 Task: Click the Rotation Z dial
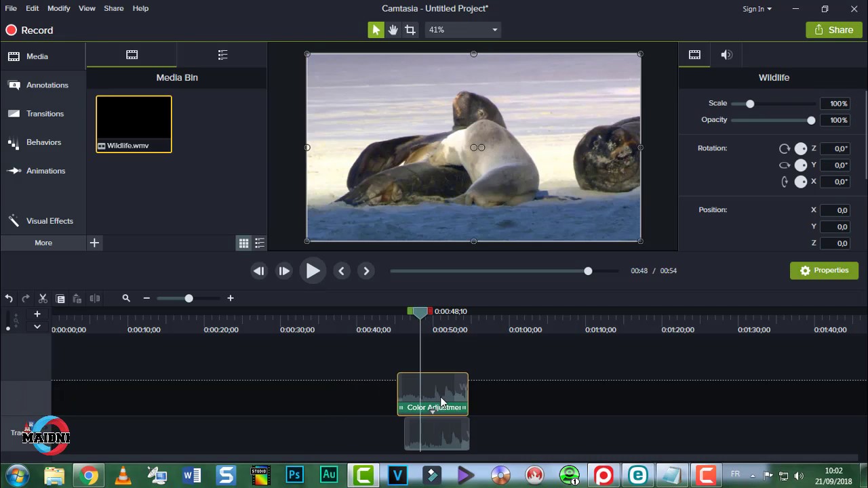pyautogui.click(x=801, y=148)
